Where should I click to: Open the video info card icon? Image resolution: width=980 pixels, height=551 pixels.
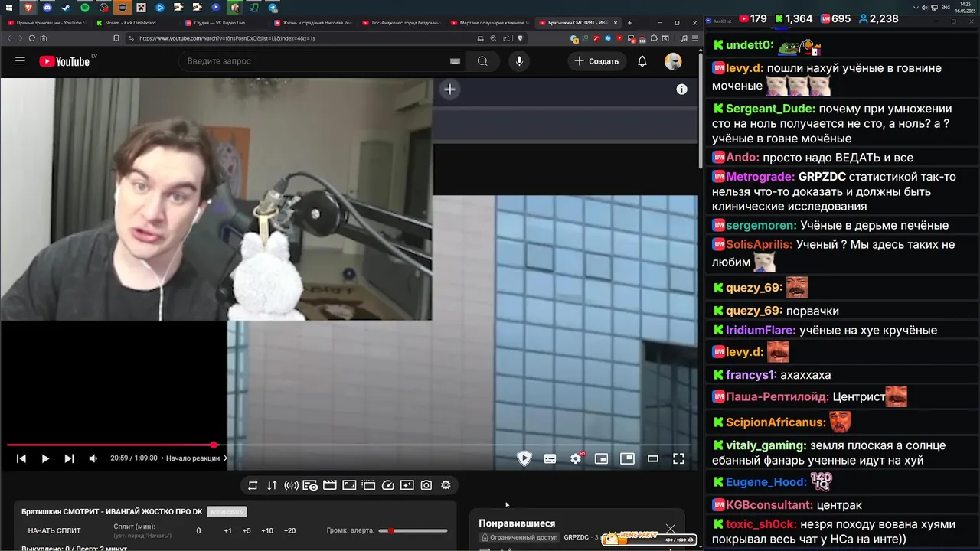[x=681, y=90]
